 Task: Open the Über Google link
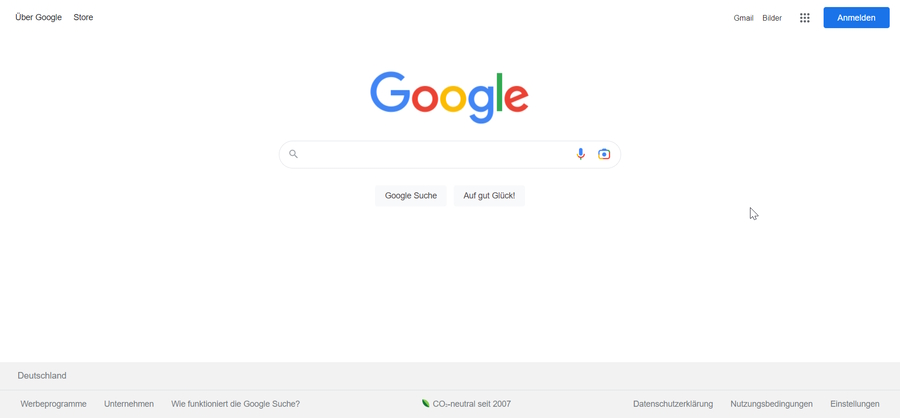[x=38, y=17]
